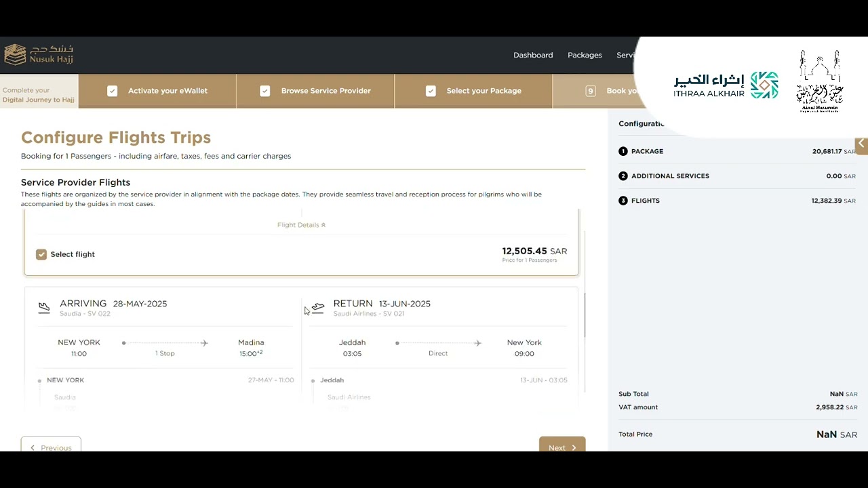Click the 1 Stop label

click(165, 353)
